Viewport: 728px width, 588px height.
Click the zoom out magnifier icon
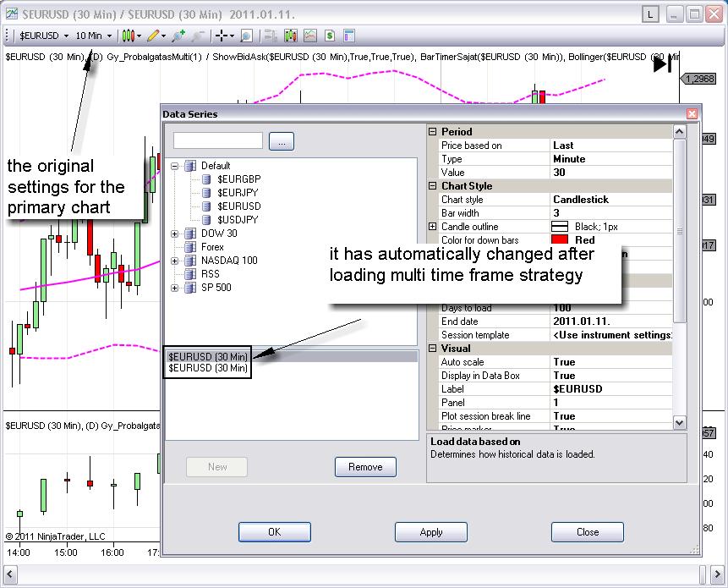[198, 36]
